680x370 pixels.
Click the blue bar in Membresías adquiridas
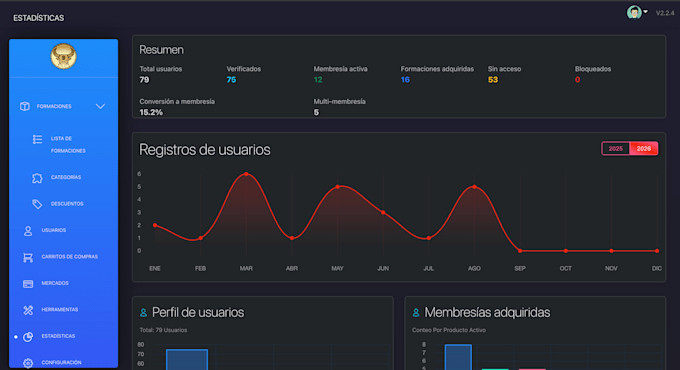458,357
